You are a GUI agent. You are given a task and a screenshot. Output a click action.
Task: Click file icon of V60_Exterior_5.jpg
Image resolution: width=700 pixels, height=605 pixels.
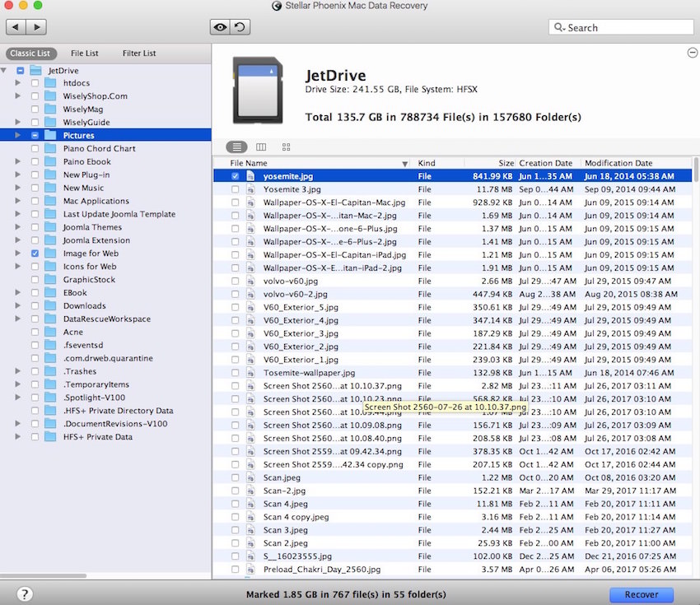pyautogui.click(x=250, y=307)
